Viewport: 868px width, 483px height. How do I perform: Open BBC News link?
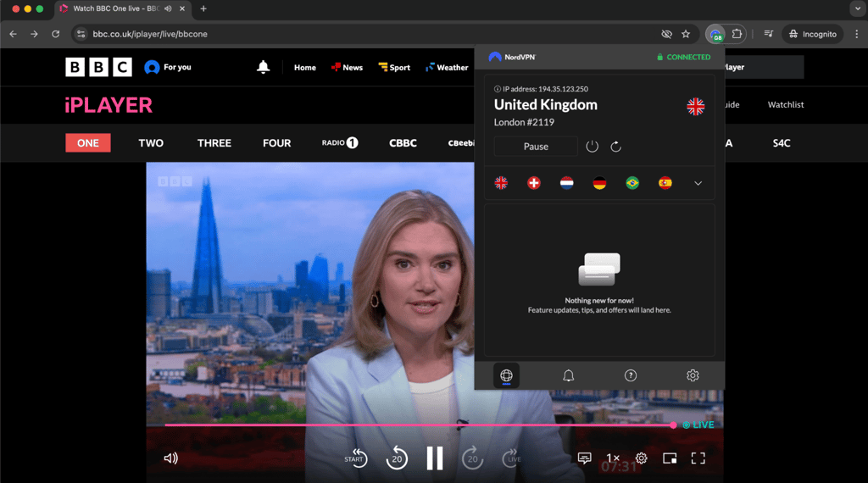pos(347,68)
